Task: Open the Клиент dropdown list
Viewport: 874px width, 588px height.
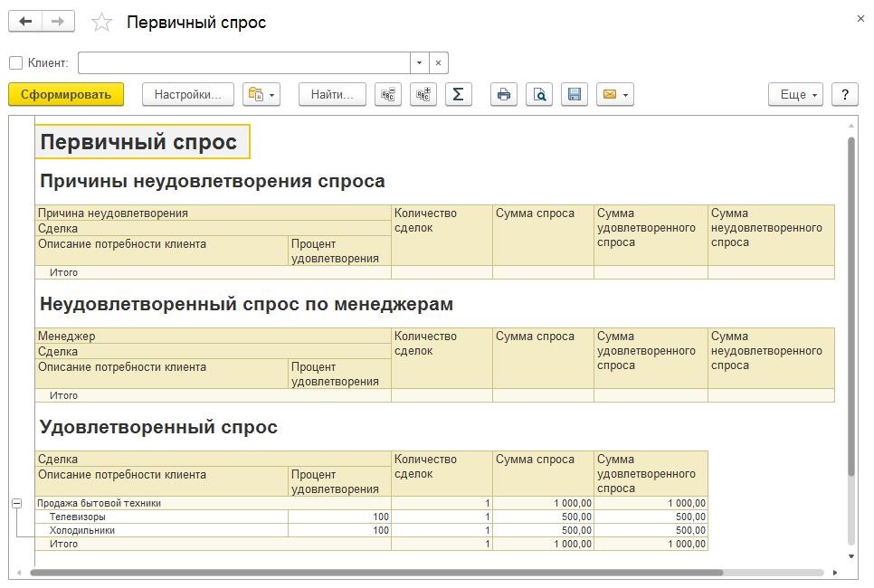Action: click(x=419, y=63)
